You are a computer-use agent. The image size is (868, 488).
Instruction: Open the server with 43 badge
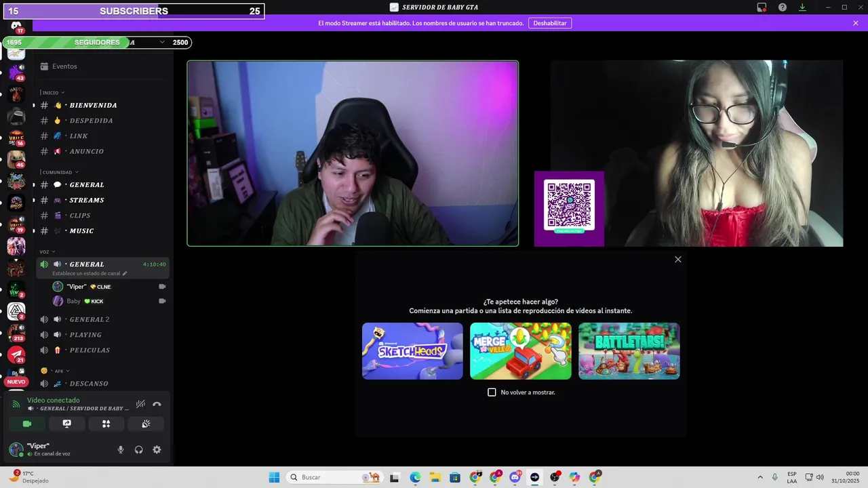coord(16,72)
